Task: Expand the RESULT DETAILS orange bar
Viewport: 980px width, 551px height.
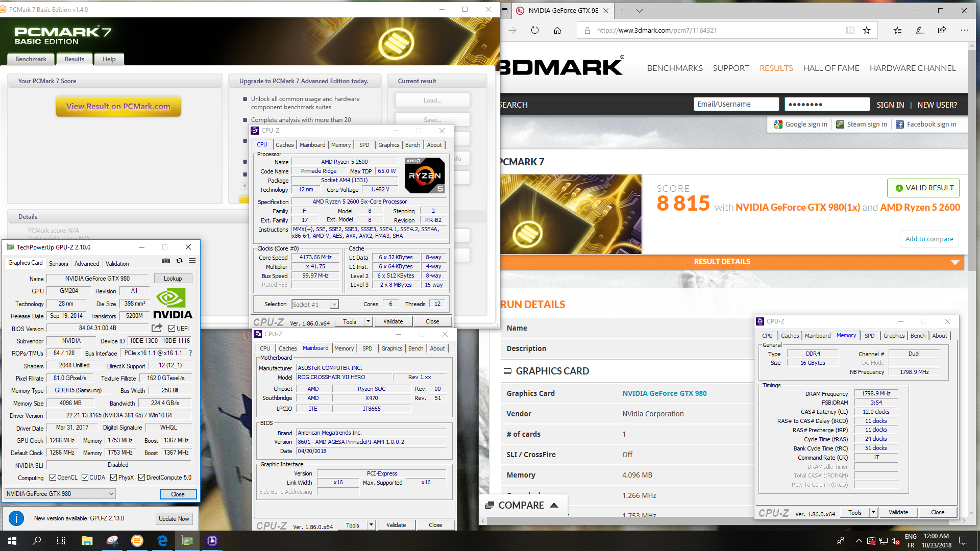Action: click(732, 262)
